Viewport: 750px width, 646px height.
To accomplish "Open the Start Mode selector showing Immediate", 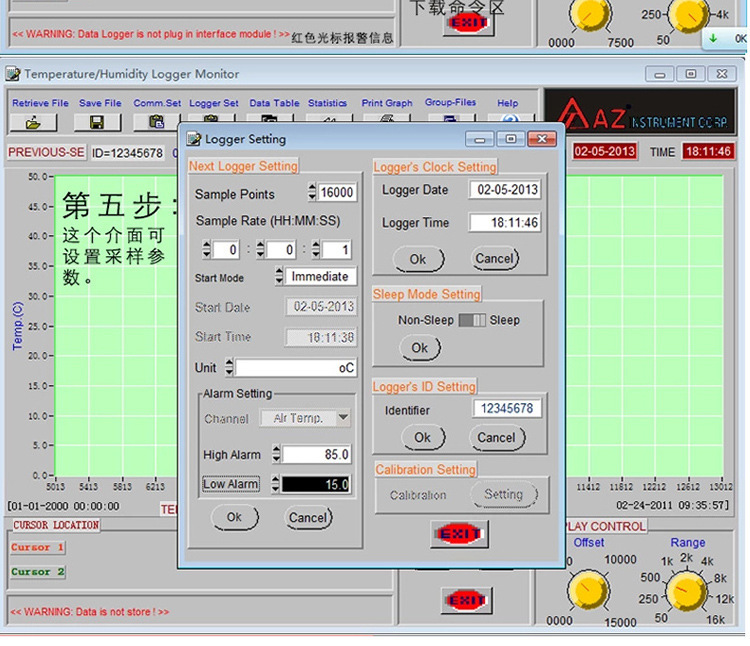I will (319, 277).
